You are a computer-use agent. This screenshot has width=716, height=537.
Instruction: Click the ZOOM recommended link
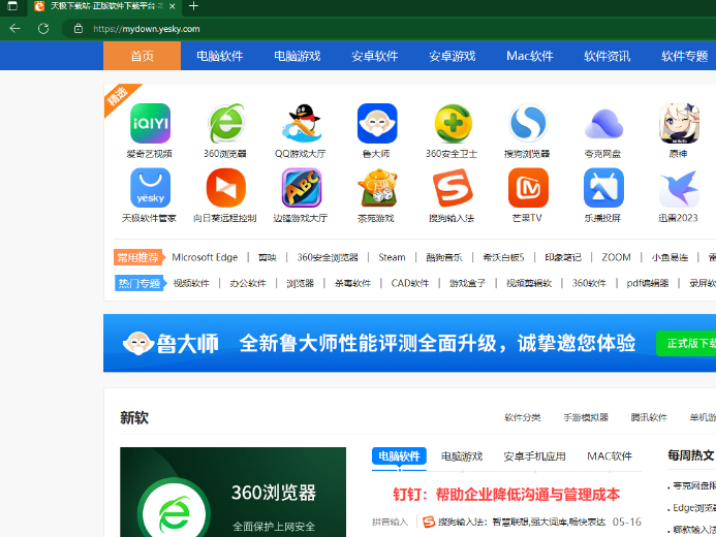coord(616,257)
